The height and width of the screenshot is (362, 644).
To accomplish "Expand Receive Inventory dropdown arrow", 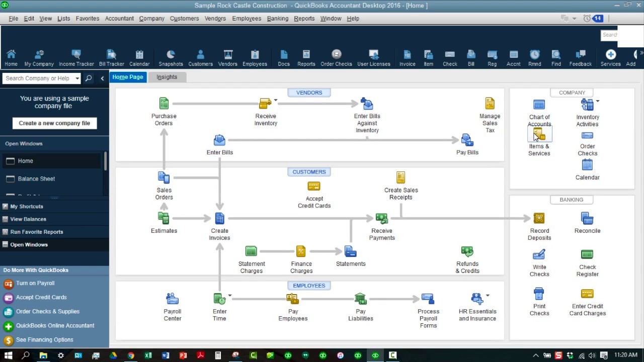I will (x=276, y=101).
